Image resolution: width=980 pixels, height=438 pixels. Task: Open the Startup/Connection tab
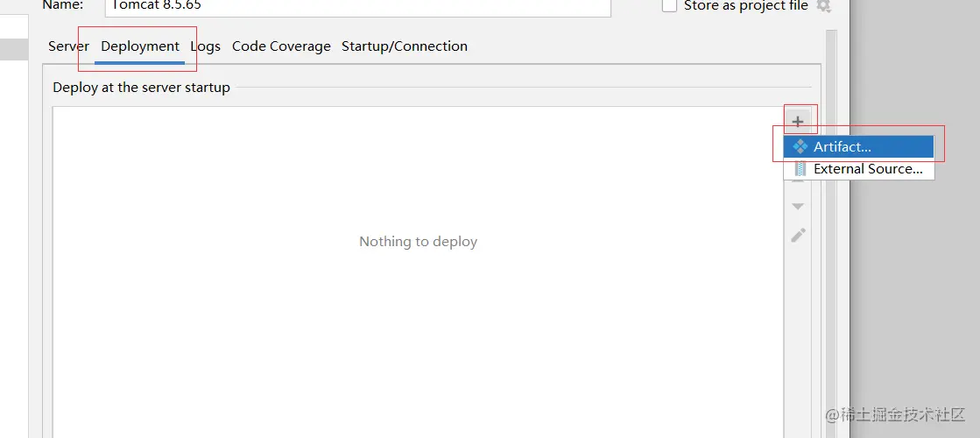405,46
